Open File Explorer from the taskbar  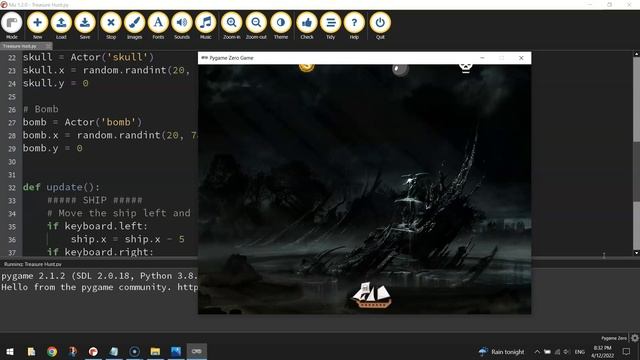(155, 351)
